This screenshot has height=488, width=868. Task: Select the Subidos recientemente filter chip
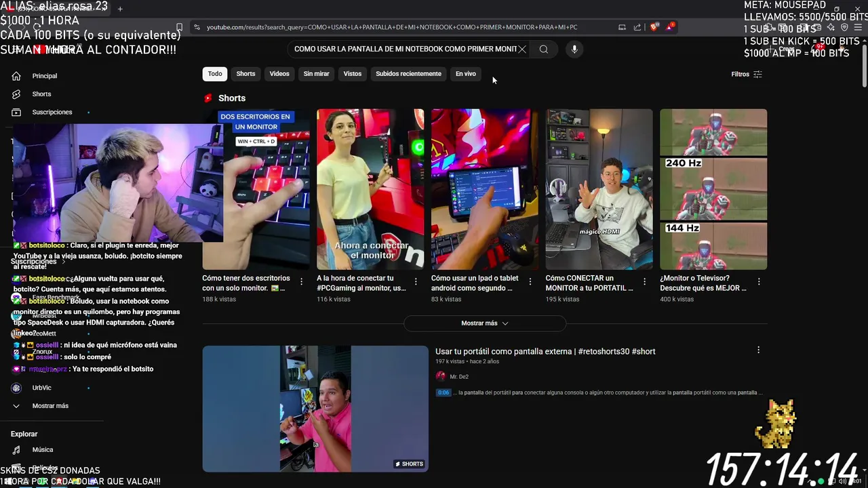pyautogui.click(x=408, y=74)
